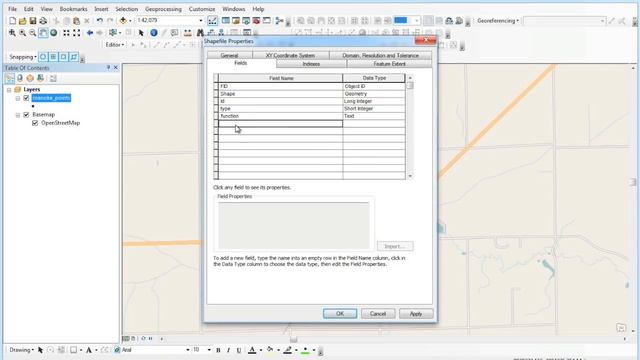Open the Geoprocessing menu
This screenshot has width=640, height=360.
(x=163, y=9)
